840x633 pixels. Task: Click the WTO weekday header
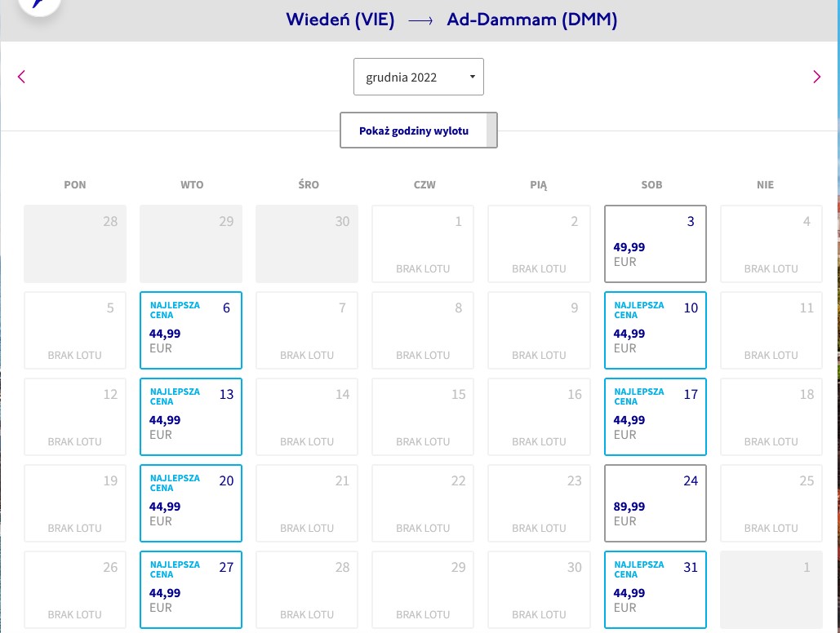(x=192, y=184)
